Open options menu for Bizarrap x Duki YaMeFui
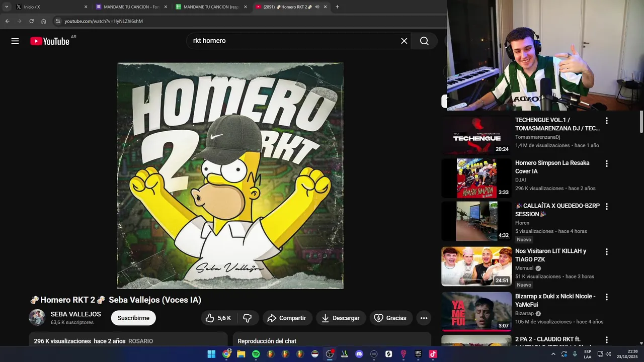 point(606,297)
